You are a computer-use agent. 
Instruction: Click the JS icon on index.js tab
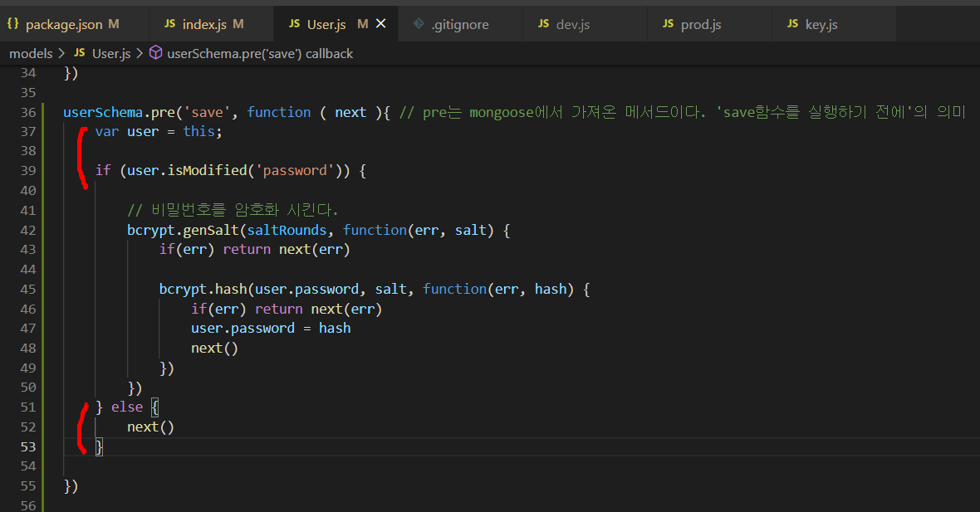tap(169, 24)
